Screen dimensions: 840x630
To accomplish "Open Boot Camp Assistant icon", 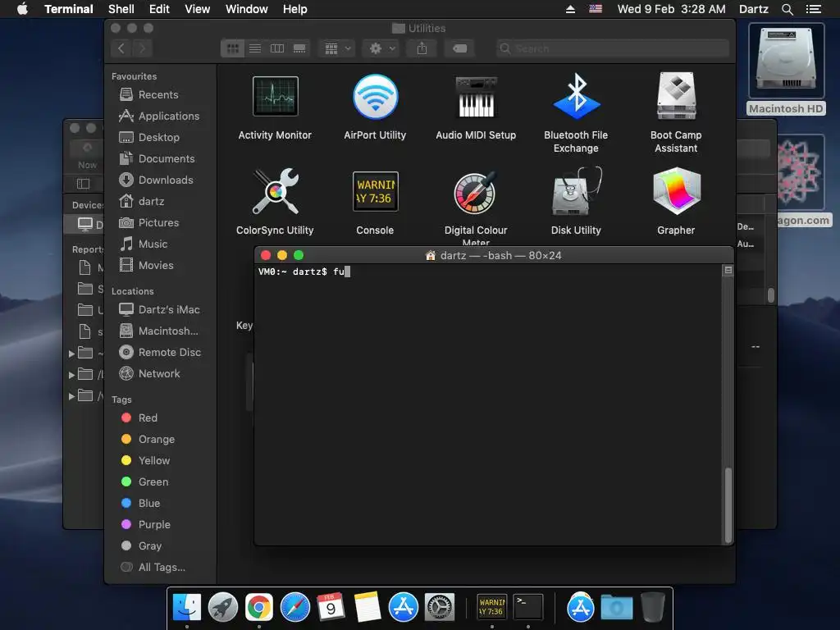I will point(676,97).
